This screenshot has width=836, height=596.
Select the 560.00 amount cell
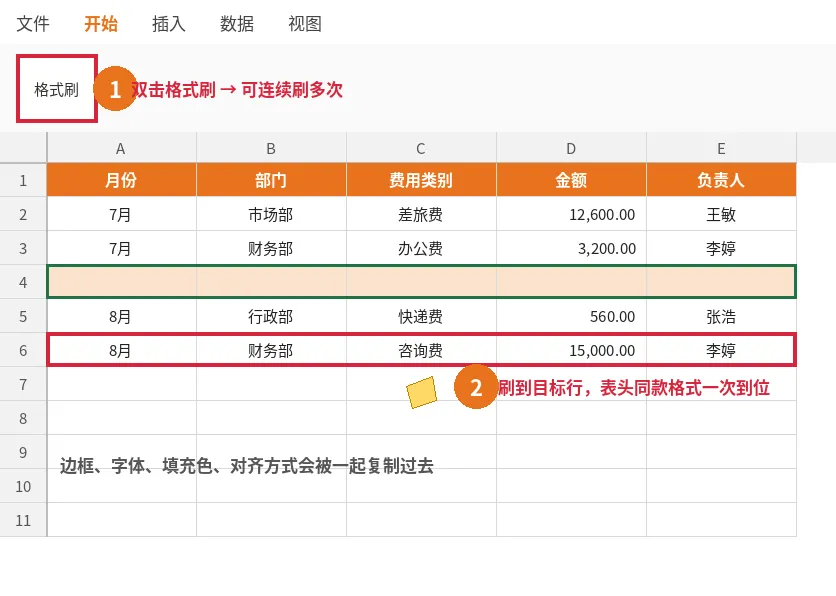point(572,316)
